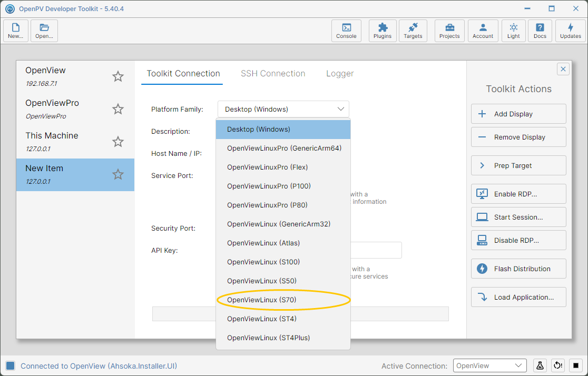Screen dimensions: 588x376
Task: Select the OpenView target 192.168.7.1
Action: [x=75, y=76]
